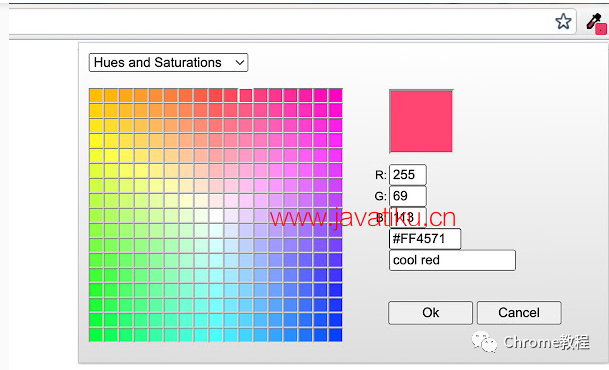
Task: Click the Cancel button
Action: (519, 313)
